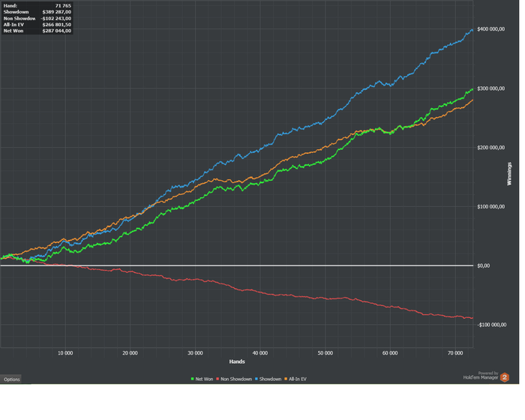This screenshot has height=420, width=525.
Task: Click the -$100 000,00 axis label
Action: pyautogui.click(x=492, y=325)
